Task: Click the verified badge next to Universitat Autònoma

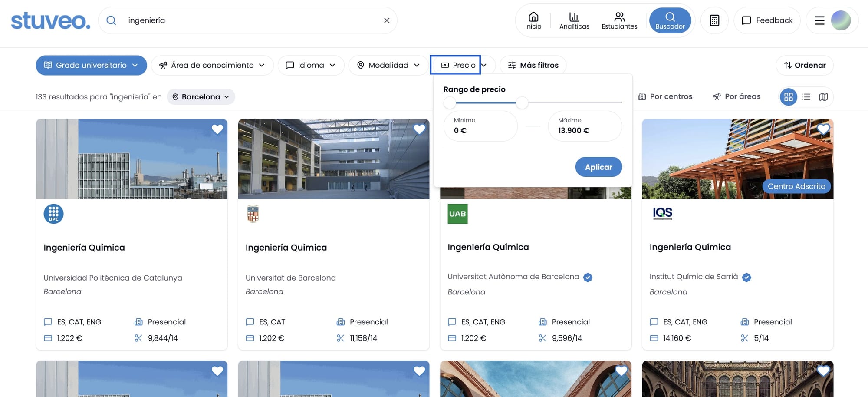Action: (588, 277)
